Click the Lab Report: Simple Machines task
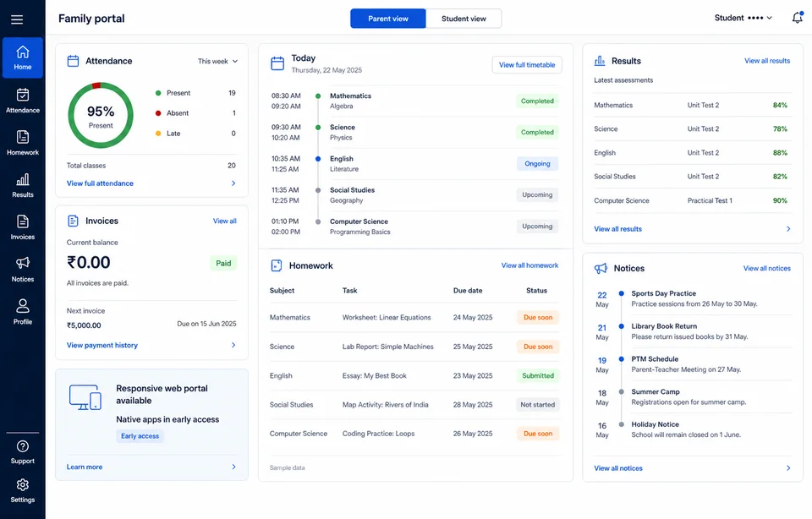812x519 pixels. (x=388, y=347)
